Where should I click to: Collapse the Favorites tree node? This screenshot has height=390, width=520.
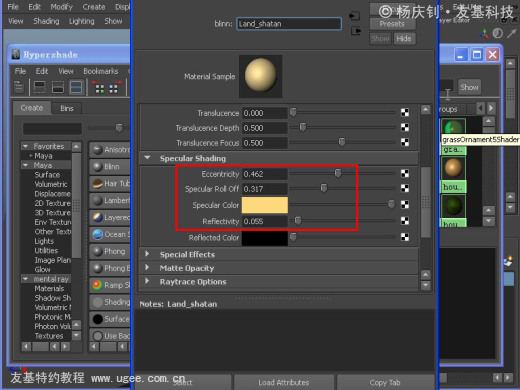tap(25, 146)
